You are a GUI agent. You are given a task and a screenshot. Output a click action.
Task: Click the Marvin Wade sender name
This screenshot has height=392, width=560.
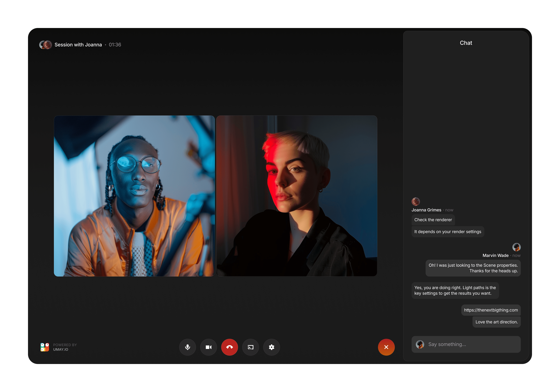pos(495,255)
